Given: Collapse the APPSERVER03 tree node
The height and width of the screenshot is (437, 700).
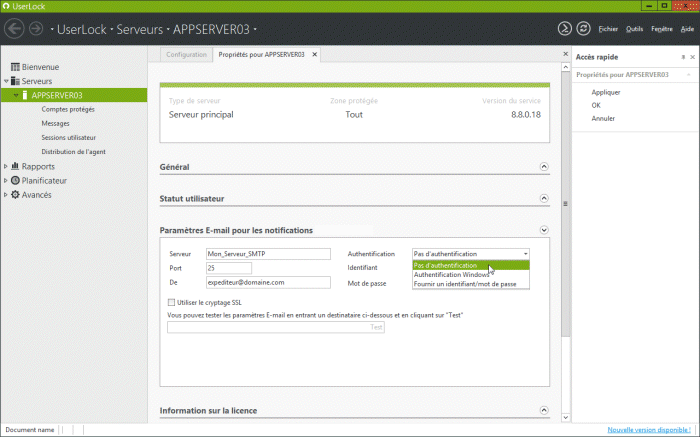Looking at the screenshot, I should pyautogui.click(x=17, y=95).
